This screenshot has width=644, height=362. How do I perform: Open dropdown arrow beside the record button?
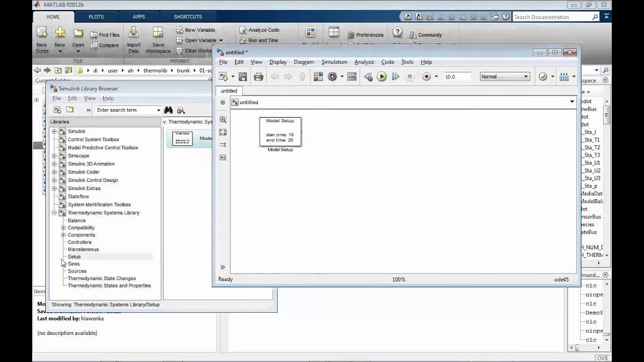(x=436, y=77)
